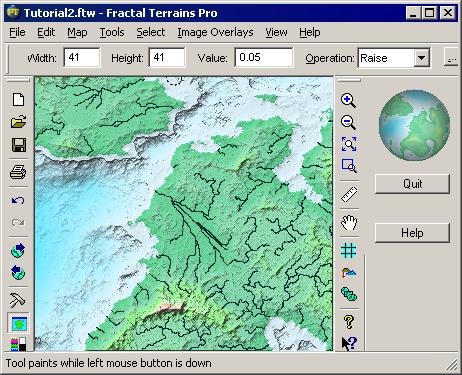Select the Zoom In magnifier tool

pyautogui.click(x=349, y=100)
